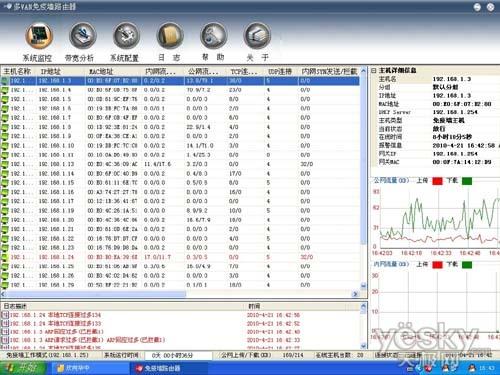Image resolution: width=500 pixels, height=375 pixels.
Task: Click log entry icon for 本地TCP连接过多133
Action: [5, 323]
